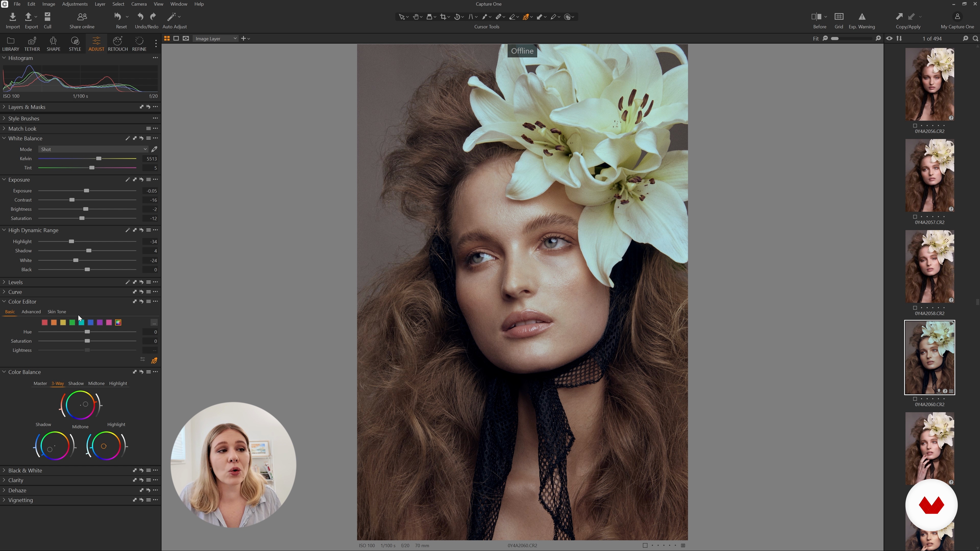Image resolution: width=980 pixels, height=551 pixels.
Task: Toggle viewer eye visibility icon
Action: click(x=889, y=39)
